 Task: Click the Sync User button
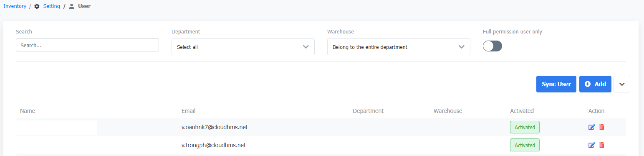pos(556,84)
